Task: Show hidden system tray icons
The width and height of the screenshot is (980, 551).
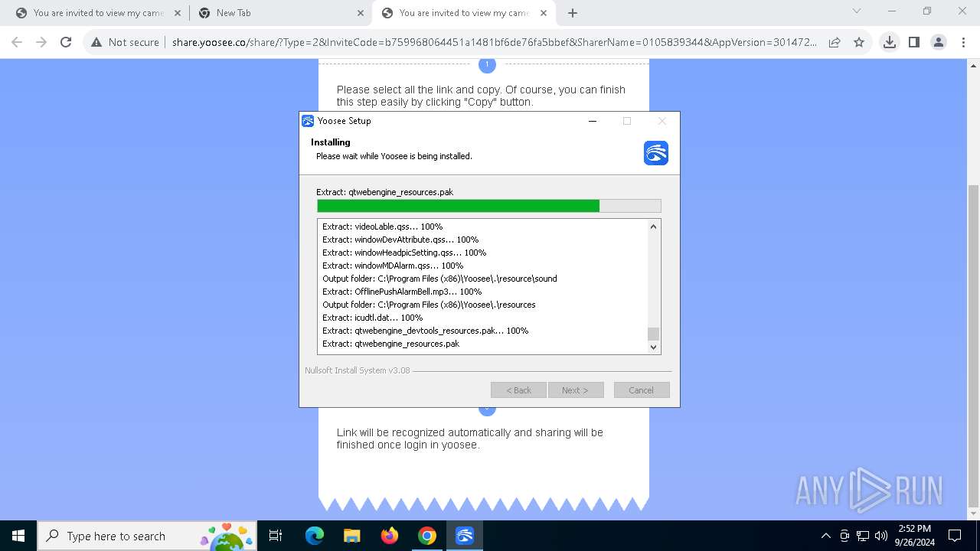Action: click(825, 536)
